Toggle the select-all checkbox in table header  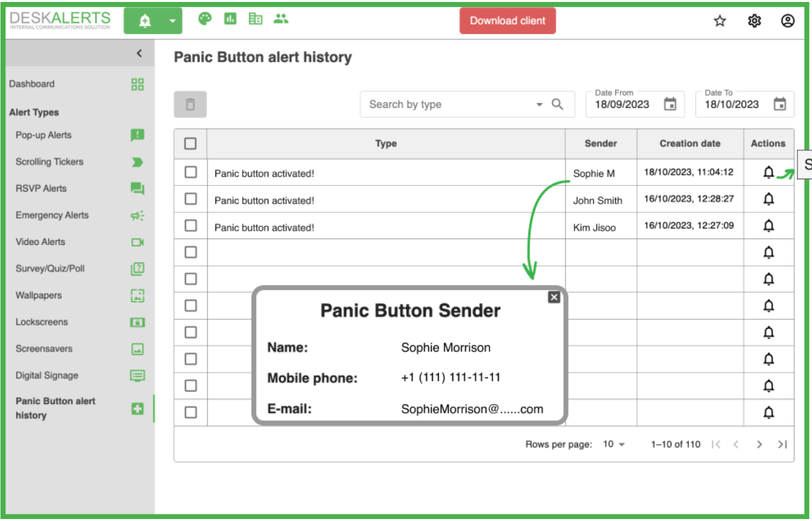point(191,143)
